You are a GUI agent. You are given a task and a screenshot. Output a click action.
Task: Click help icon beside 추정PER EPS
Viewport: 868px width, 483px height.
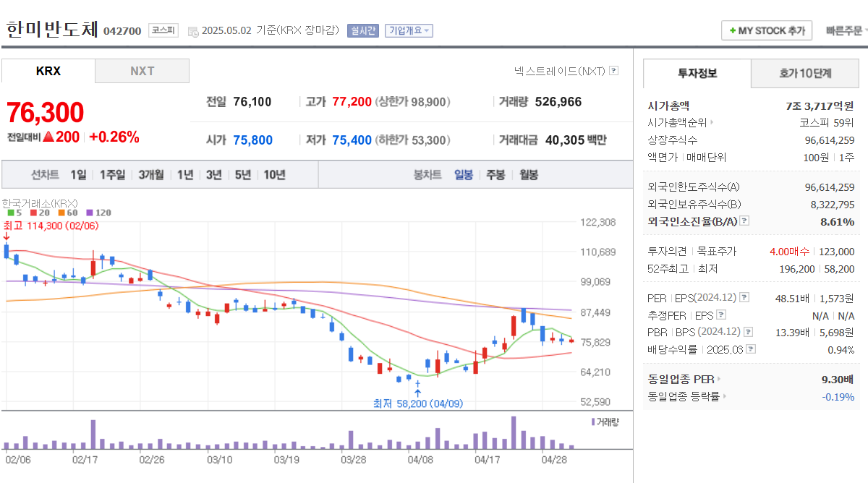(720, 315)
